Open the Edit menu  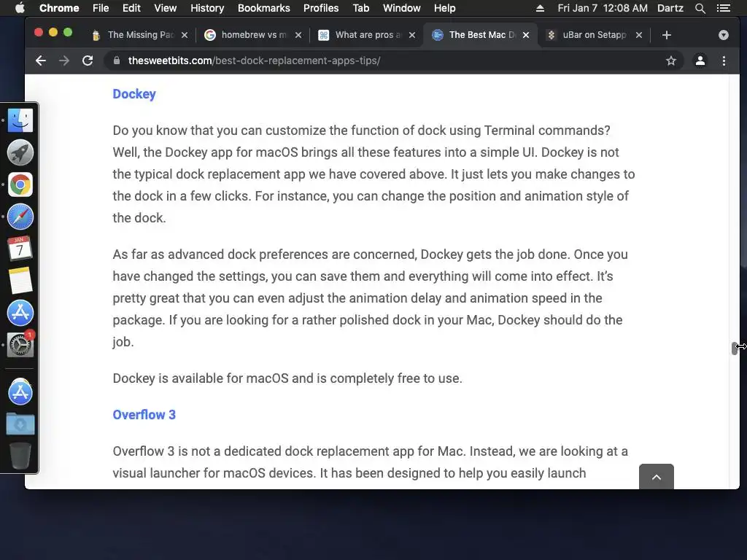click(x=131, y=8)
